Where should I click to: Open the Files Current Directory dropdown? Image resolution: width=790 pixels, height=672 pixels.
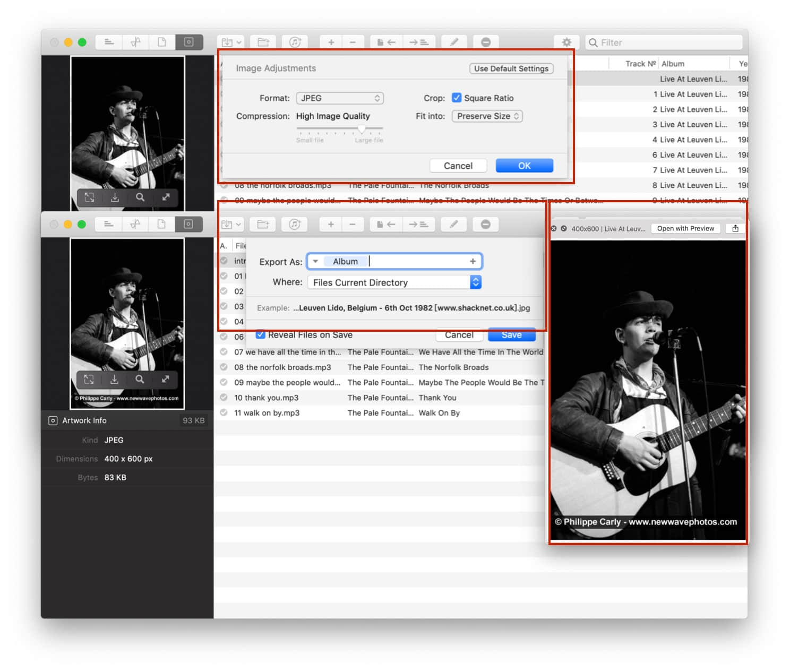click(x=394, y=282)
